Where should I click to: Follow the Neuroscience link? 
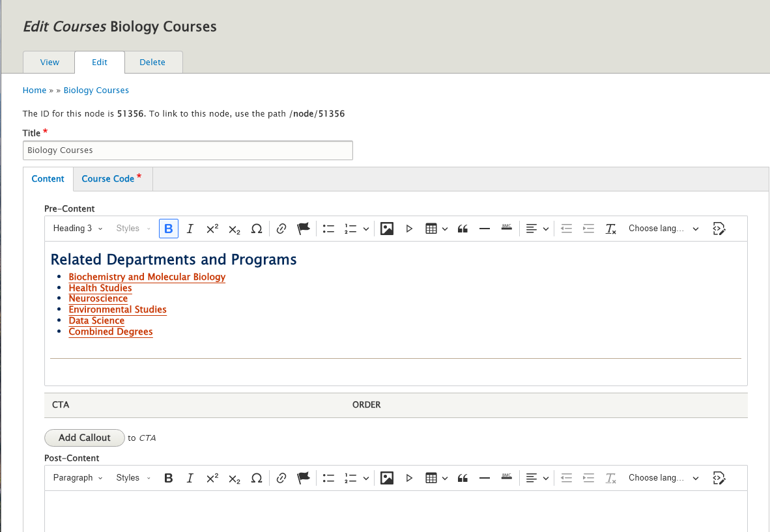tap(98, 298)
